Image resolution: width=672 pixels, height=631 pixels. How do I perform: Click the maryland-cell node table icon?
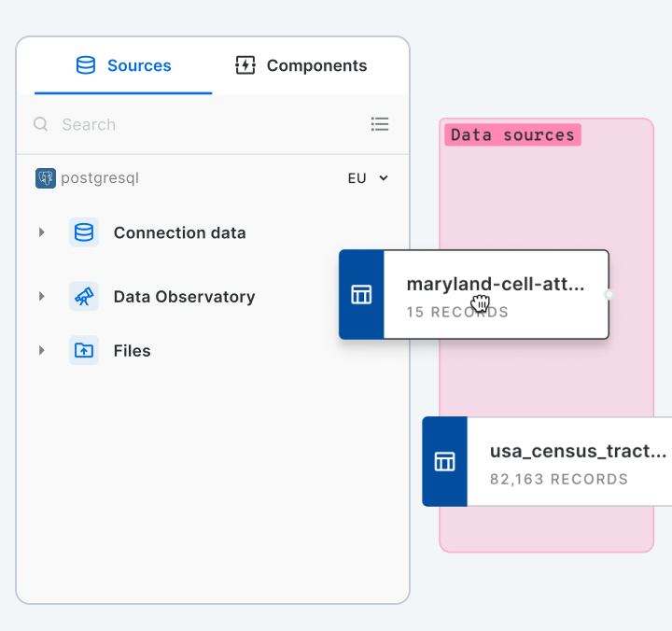pos(361,295)
